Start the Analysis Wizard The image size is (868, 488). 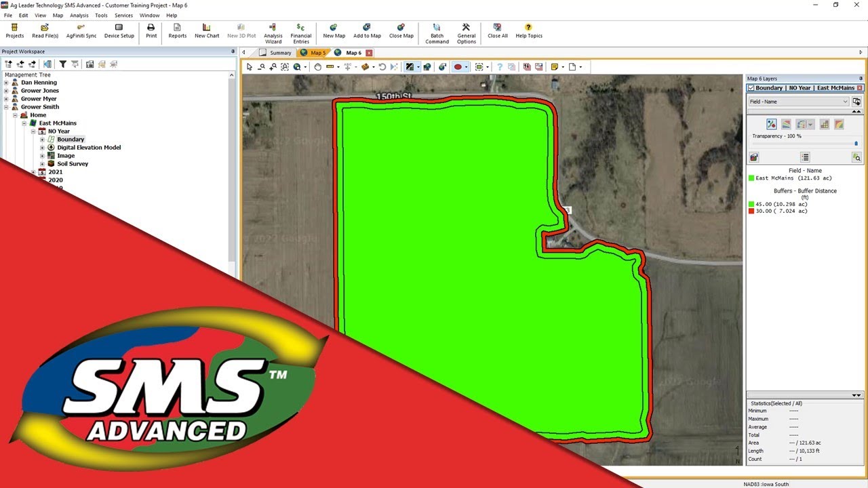click(273, 33)
